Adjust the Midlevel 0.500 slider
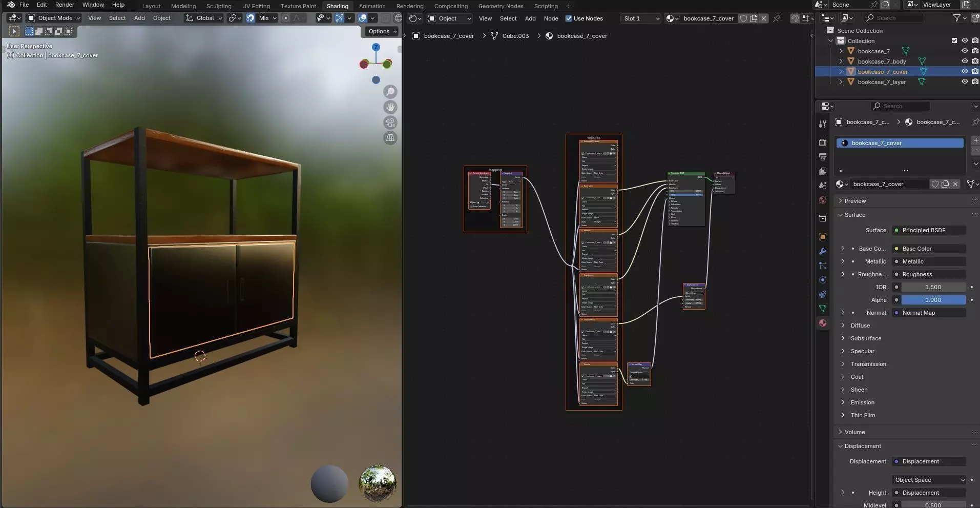The image size is (980, 508). click(x=933, y=505)
